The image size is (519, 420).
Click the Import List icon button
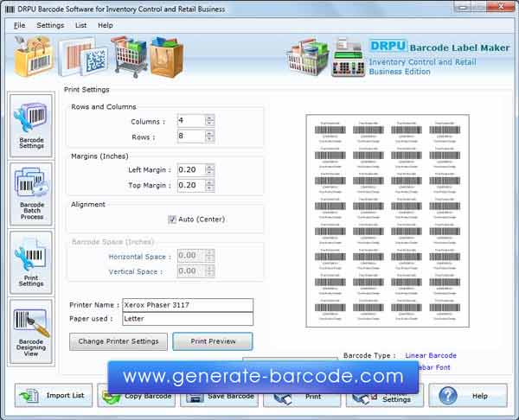point(29,396)
